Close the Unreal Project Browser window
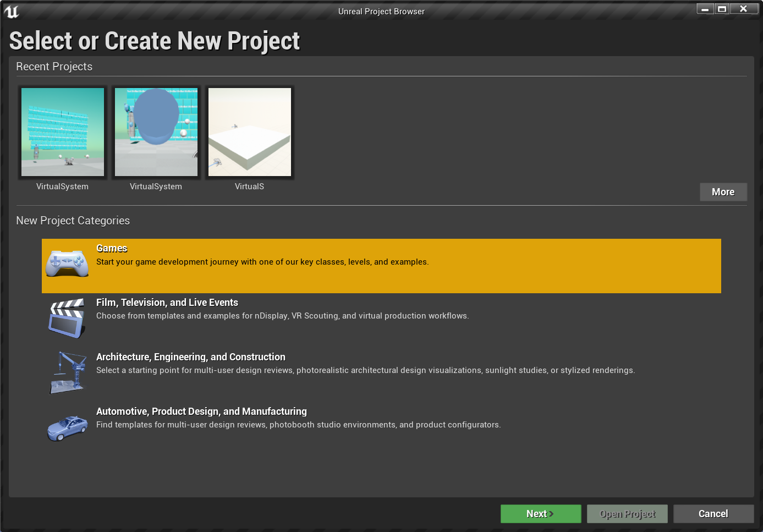 (743, 9)
